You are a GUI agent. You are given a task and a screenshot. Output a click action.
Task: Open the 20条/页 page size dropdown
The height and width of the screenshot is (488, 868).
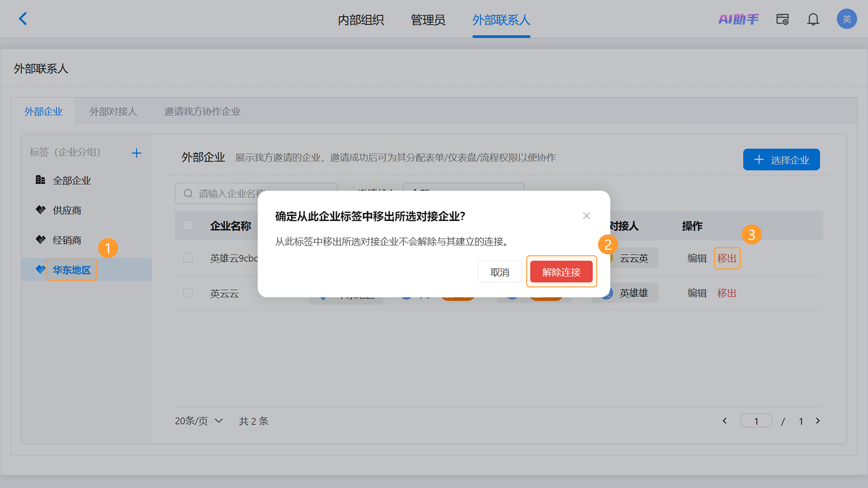(199, 421)
